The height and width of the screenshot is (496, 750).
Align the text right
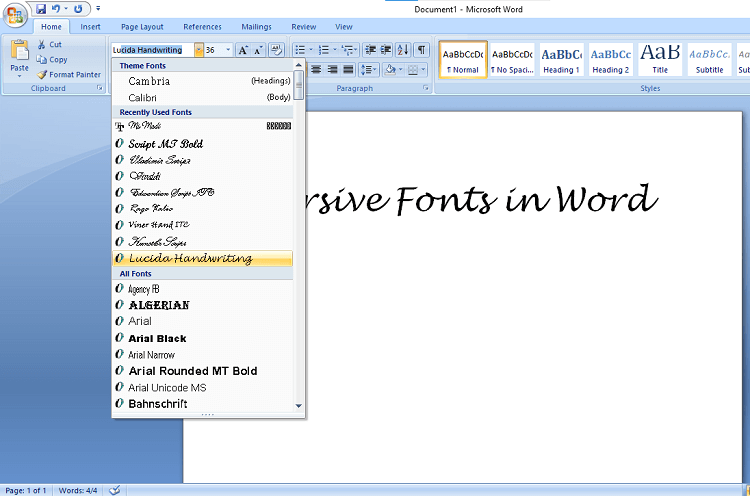(332, 70)
